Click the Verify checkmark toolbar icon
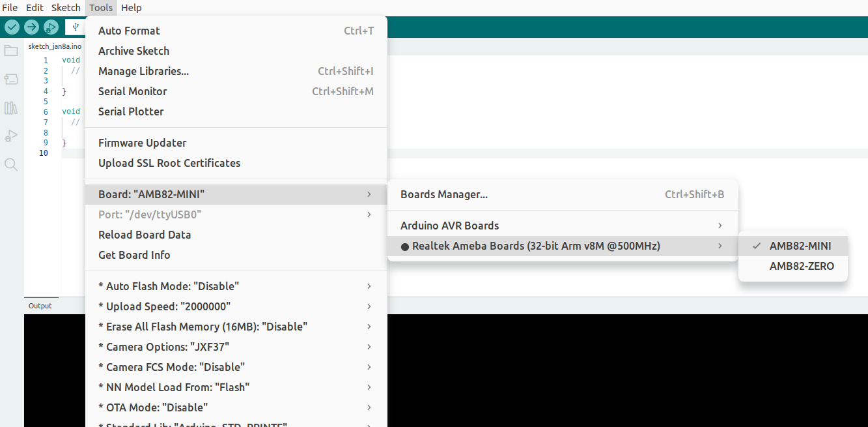The width and height of the screenshot is (868, 427). point(12,27)
